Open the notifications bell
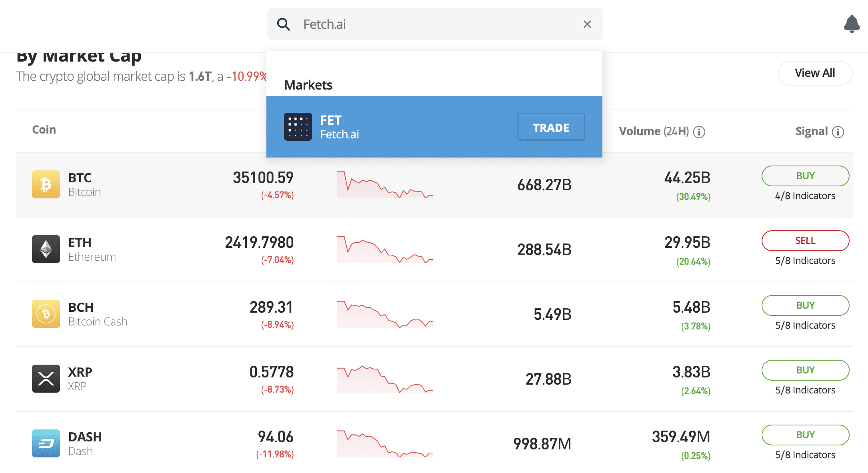 pos(852,24)
